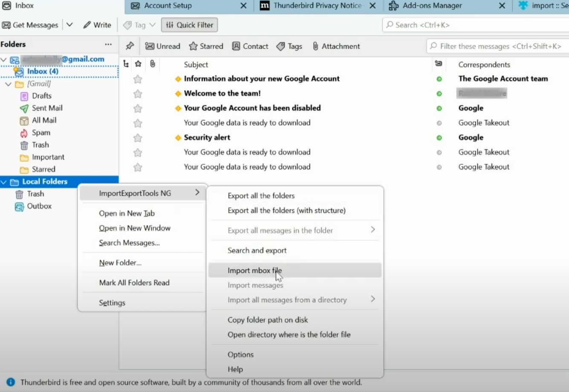Toggle read status of 'Welcome to the team!'
This screenshot has height=392, width=569.
click(x=439, y=94)
